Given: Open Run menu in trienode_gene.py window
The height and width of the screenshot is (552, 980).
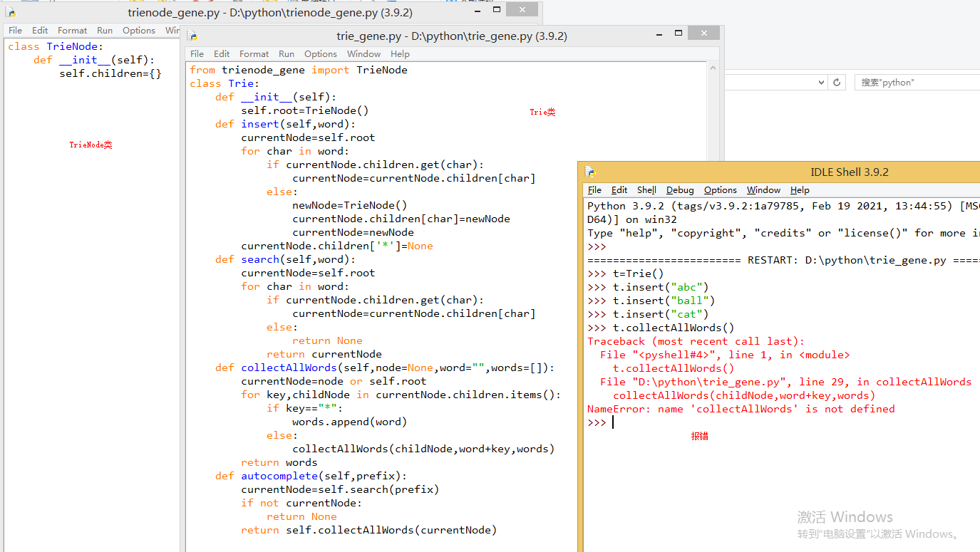Looking at the screenshot, I should [x=105, y=31].
